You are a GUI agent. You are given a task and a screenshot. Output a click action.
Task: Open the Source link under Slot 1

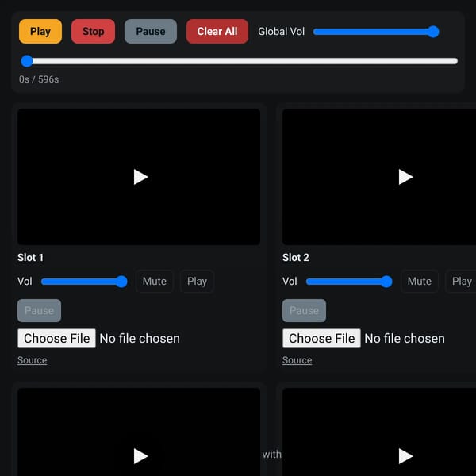click(33, 360)
